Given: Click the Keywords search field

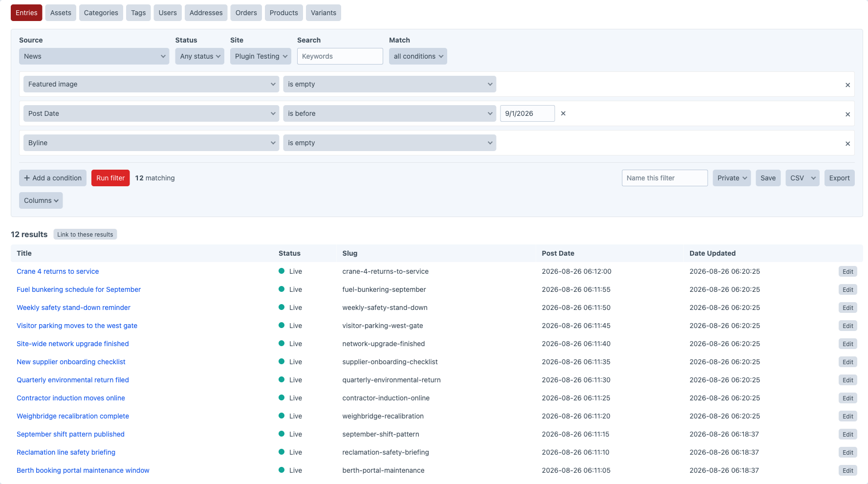Looking at the screenshot, I should click(340, 56).
